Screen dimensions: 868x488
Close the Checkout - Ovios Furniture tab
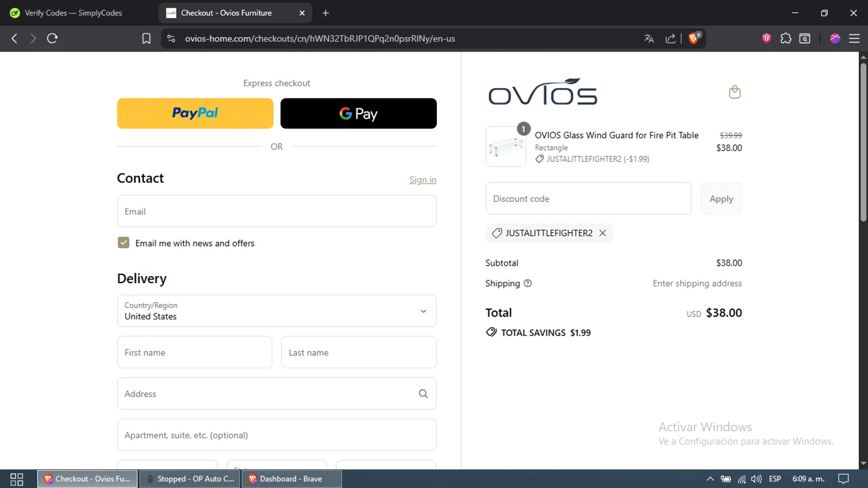(301, 13)
